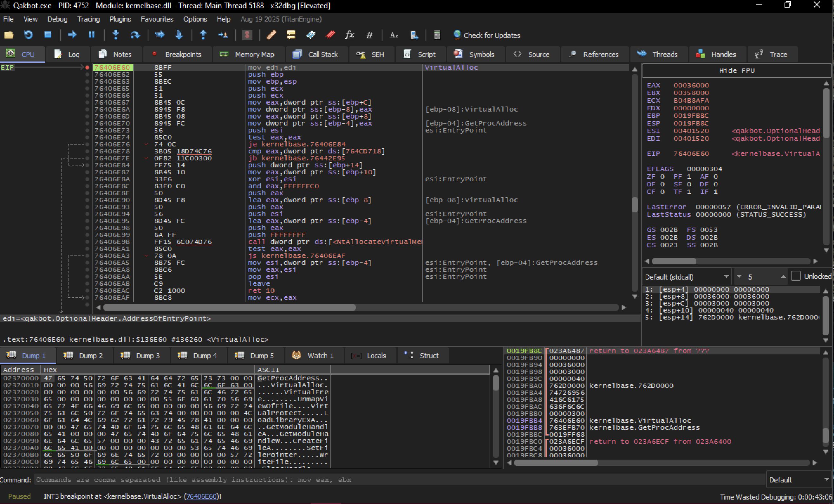
Task: Toggle the TF flag value
Action: click(689, 192)
